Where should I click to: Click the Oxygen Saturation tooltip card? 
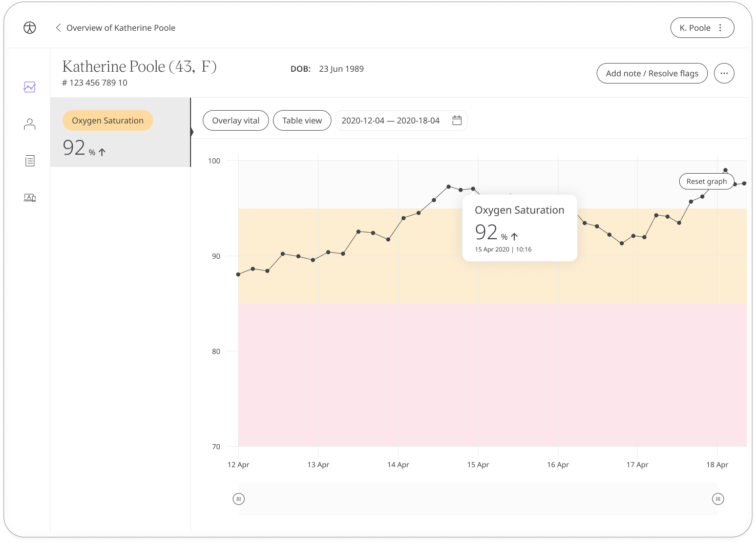tap(519, 228)
